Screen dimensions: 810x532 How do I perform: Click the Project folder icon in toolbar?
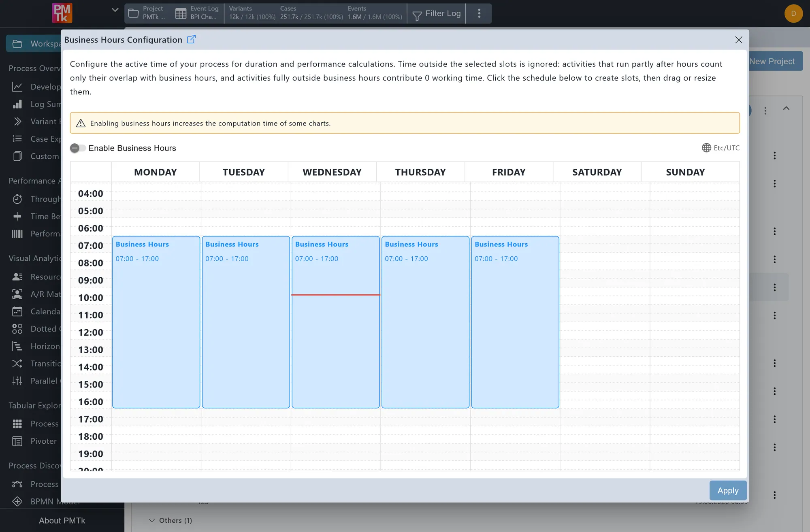pyautogui.click(x=133, y=14)
